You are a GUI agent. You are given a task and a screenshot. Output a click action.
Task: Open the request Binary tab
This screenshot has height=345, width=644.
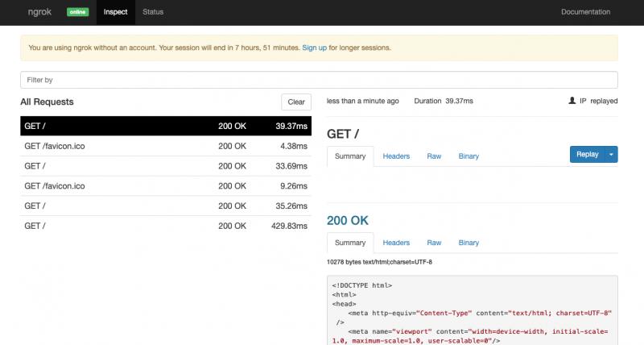pyautogui.click(x=469, y=156)
